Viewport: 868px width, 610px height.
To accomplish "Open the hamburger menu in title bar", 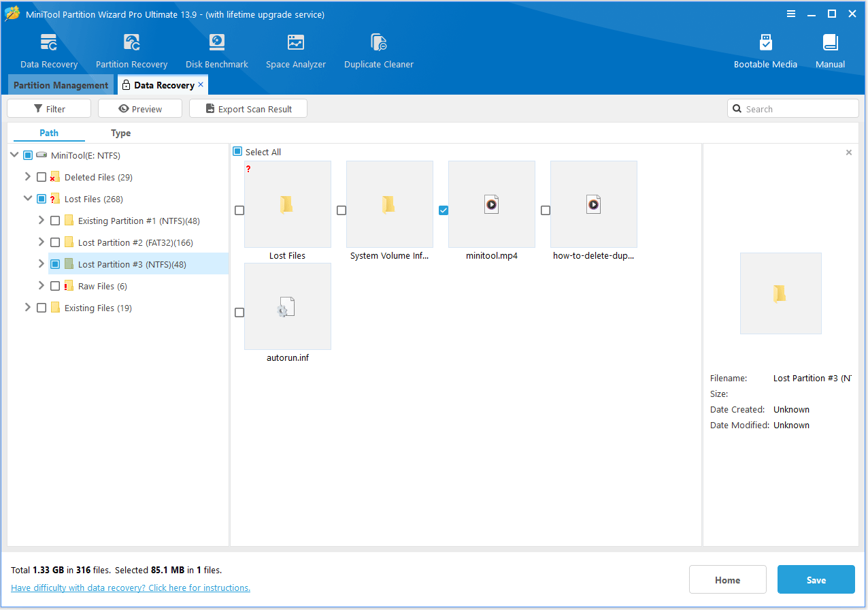I will 791,14.
